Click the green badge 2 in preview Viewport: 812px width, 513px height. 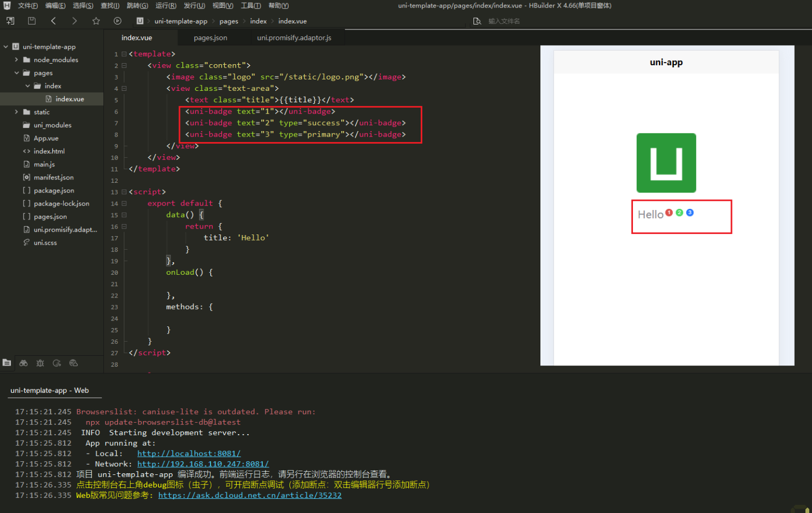[679, 213]
